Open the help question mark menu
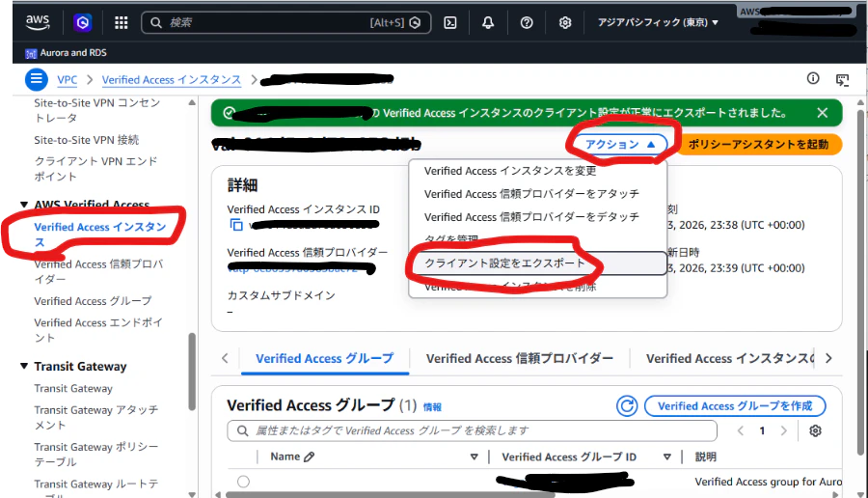The image size is (868, 498). 527,23
